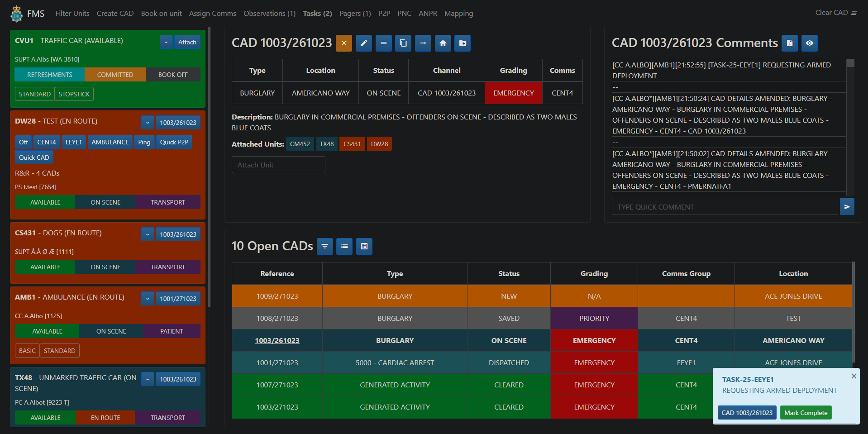Expand the AMB1 unit dropdown chevron
Image resolution: width=868 pixels, height=434 pixels.
click(148, 299)
